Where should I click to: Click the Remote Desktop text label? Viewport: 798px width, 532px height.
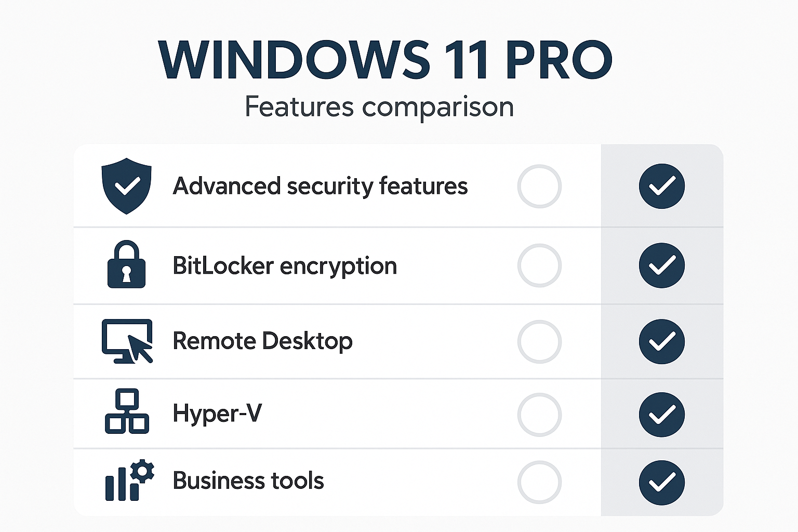click(x=262, y=341)
